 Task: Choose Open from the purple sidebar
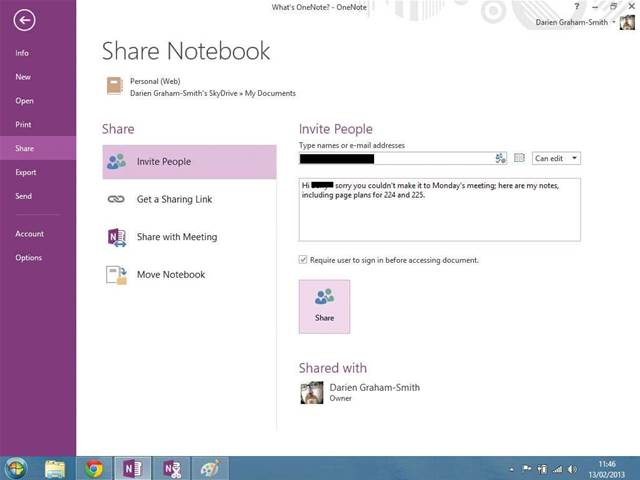[x=24, y=101]
